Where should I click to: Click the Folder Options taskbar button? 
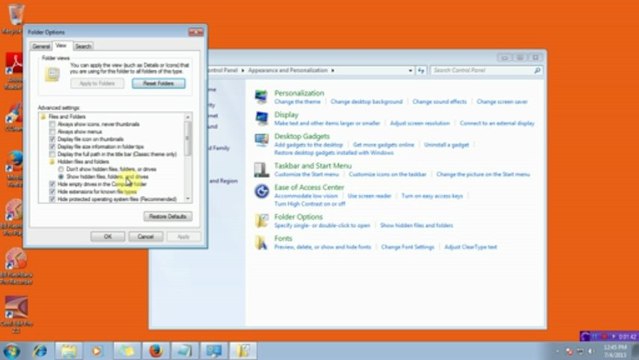pos(243,351)
